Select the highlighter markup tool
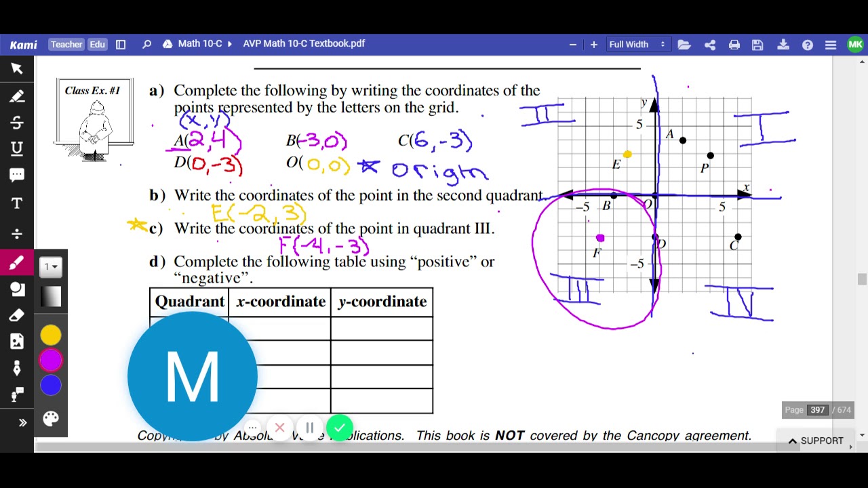The image size is (868, 488). point(17,97)
